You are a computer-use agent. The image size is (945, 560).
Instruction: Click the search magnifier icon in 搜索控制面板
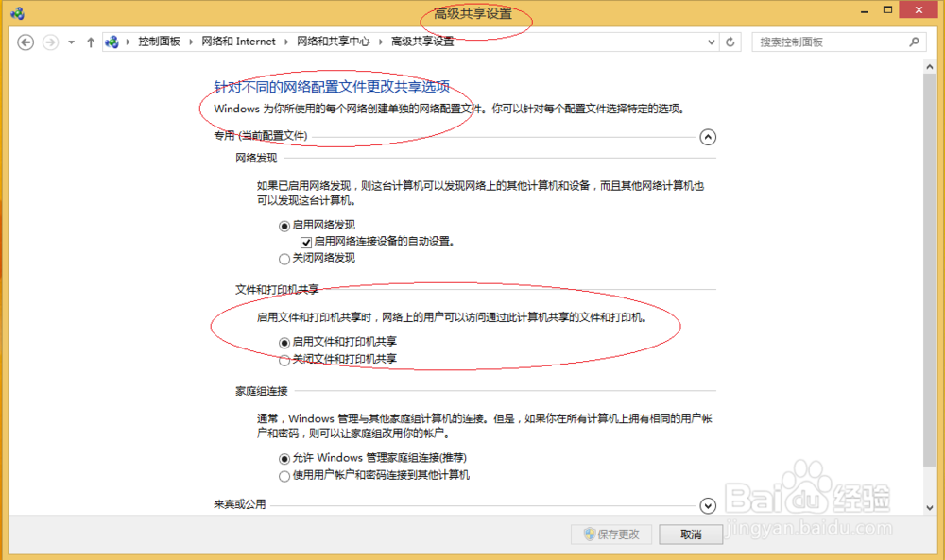(913, 42)
